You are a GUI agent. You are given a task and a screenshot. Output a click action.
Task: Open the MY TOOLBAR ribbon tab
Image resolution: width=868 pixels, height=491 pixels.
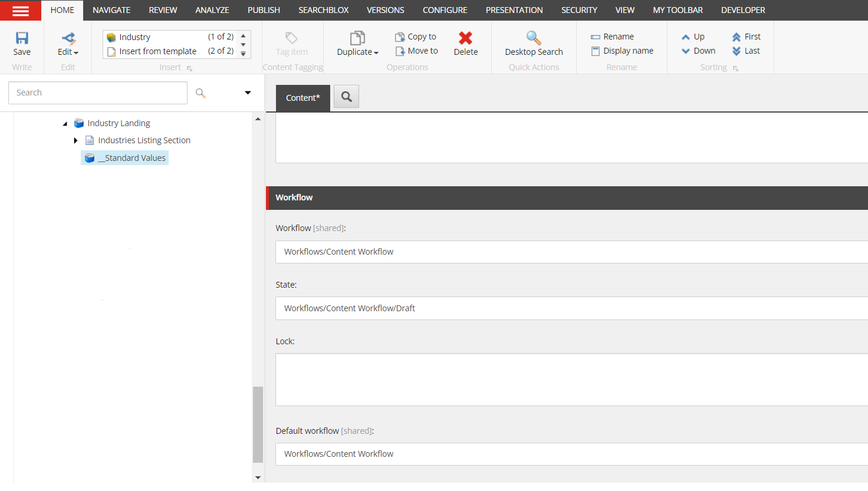678,11
